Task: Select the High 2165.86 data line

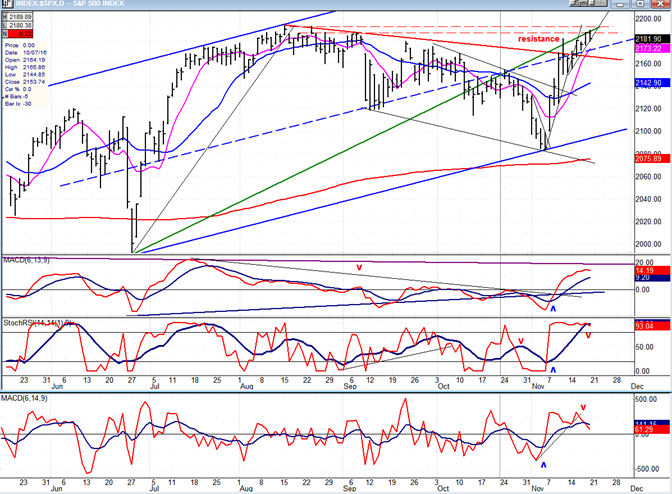Action: click(25, 67)
